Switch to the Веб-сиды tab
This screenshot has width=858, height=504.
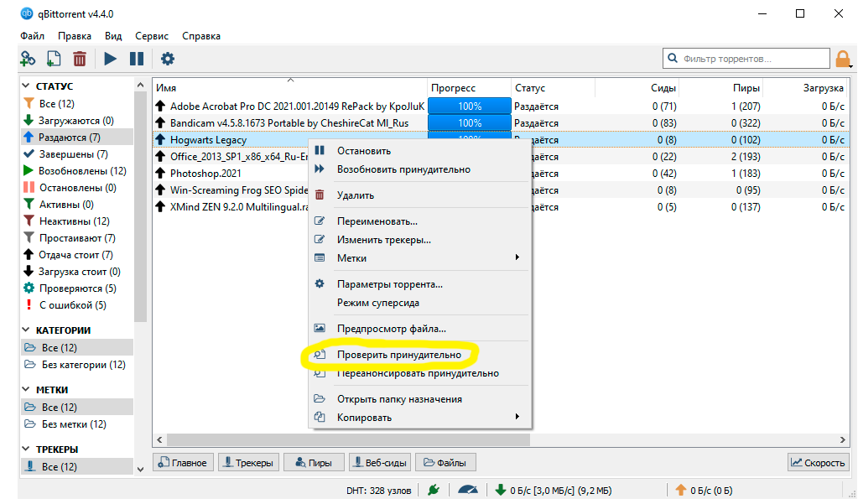[x=380, y=462]
